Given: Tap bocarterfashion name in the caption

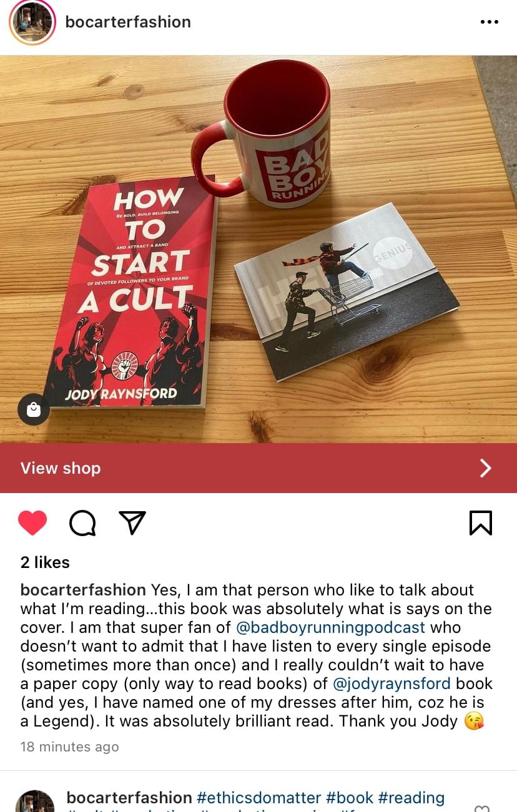Looking at the screenshot, I should [x=83, y=590].
